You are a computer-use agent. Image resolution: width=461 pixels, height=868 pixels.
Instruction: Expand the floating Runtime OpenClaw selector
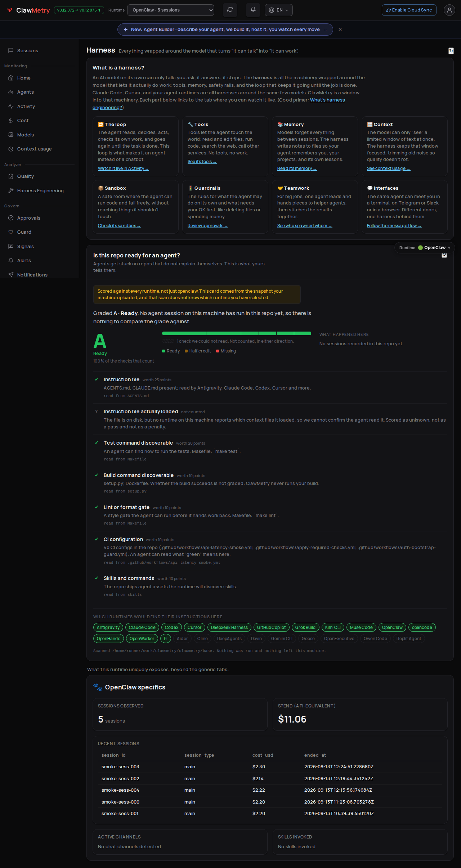[x=425, y=248]
